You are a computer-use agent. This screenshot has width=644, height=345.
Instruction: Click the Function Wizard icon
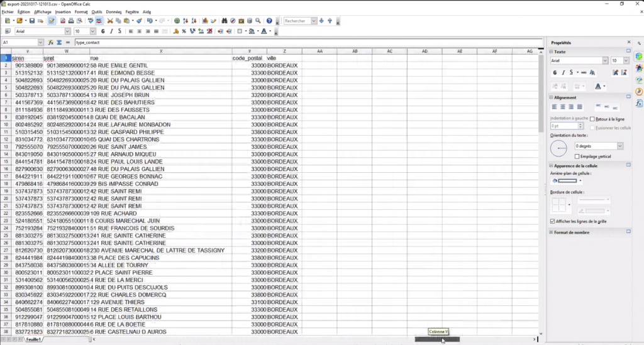pos(50,42)
